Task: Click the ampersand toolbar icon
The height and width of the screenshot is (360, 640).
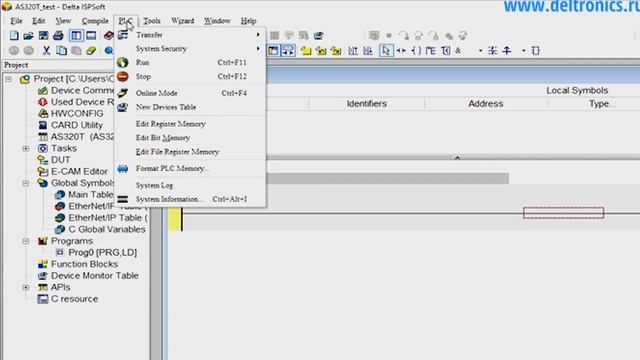Action: 458,51
